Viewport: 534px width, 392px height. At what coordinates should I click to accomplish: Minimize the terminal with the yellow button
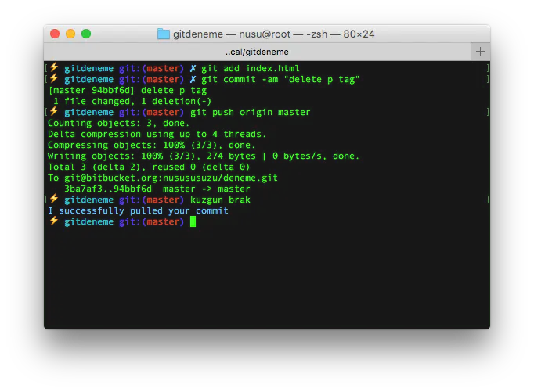click(x=70, y=34)
